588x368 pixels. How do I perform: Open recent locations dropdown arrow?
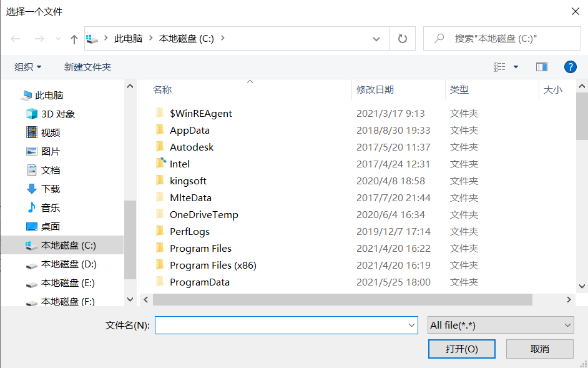coord(58,39)
